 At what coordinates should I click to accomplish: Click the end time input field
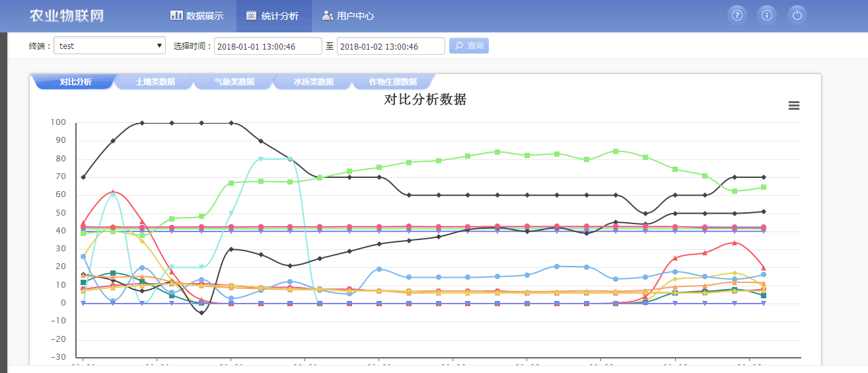coord(390,46)
